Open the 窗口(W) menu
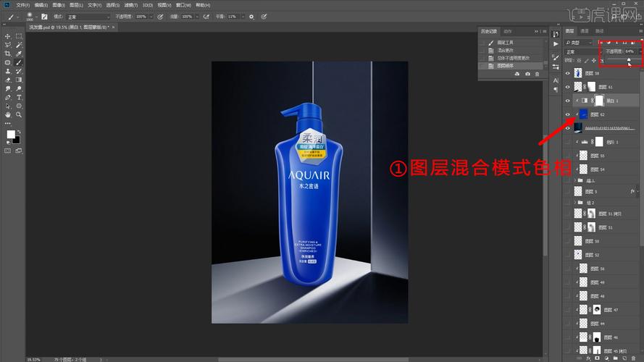644x362 pixels. (183, 5)
